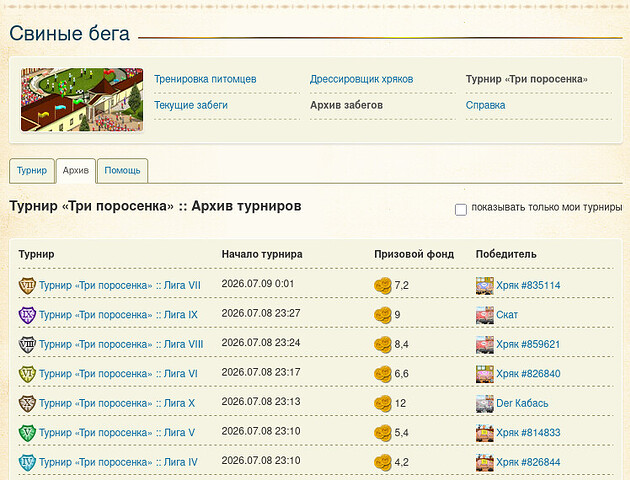Click the green Лига V shield icon
This screenshot has height=480, width=630.
(27, 433)
